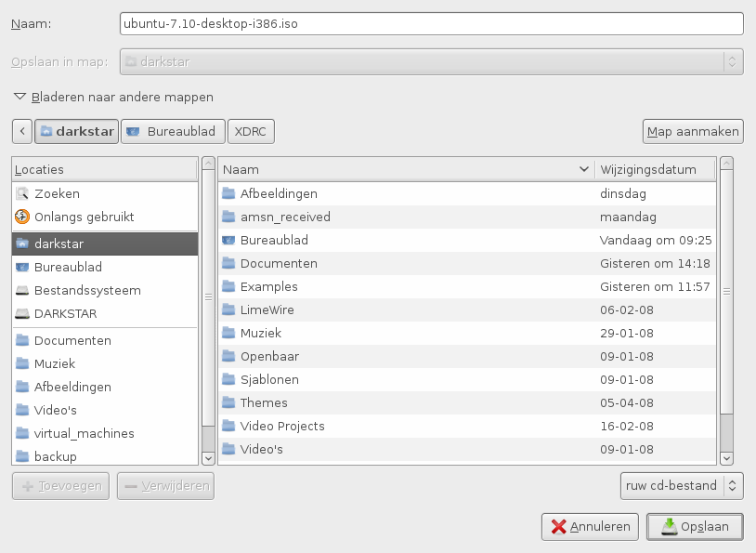
Task: Click the Zoeken search icon in Locaties
Action: (23, 194)
